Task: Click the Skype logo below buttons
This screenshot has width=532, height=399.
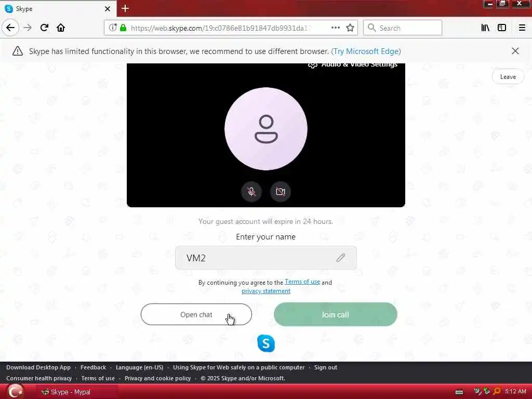Action: coord(266,343)
